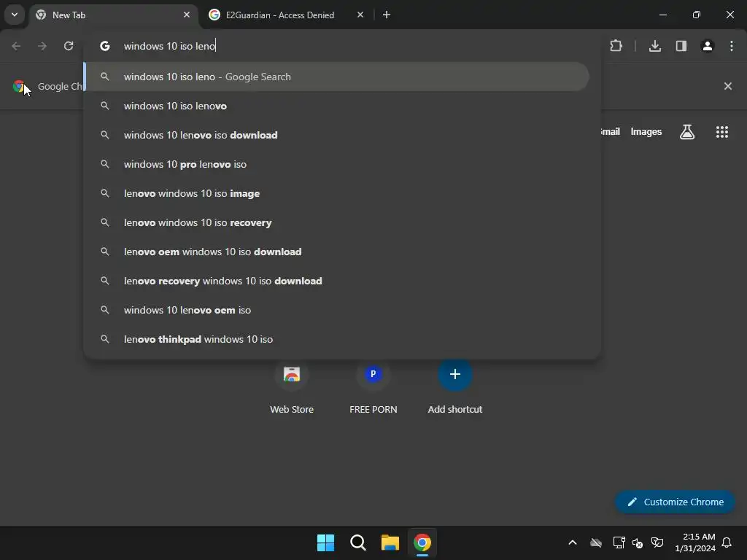Select 'windows 10 iso leno - Google Search' suggestion
The width and height of the screenshot is (747, 560).
pyautogui.click(x=337, y=77)
